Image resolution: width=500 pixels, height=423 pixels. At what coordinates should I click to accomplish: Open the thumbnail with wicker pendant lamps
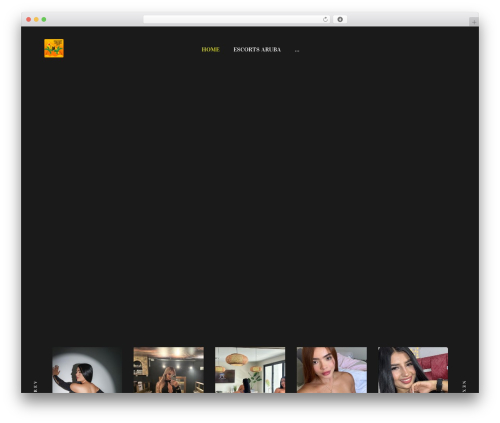pyautogui.click(x=250, y=370)
